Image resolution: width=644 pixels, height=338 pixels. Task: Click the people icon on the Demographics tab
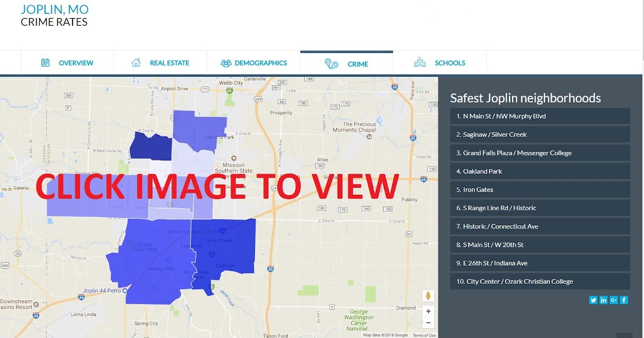tap(225, 63)
